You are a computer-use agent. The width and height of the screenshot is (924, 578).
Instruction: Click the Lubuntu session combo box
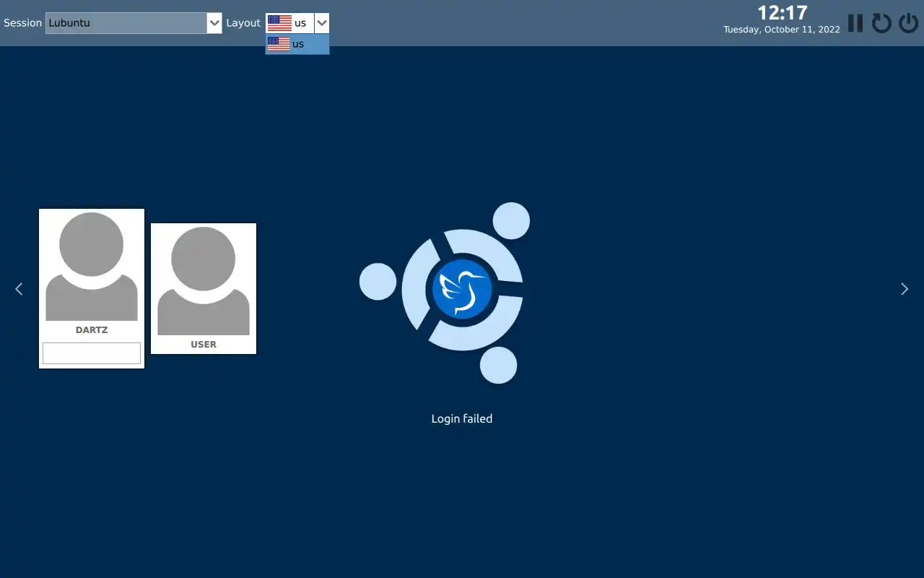pyautogui.click(x=134, y=23)
